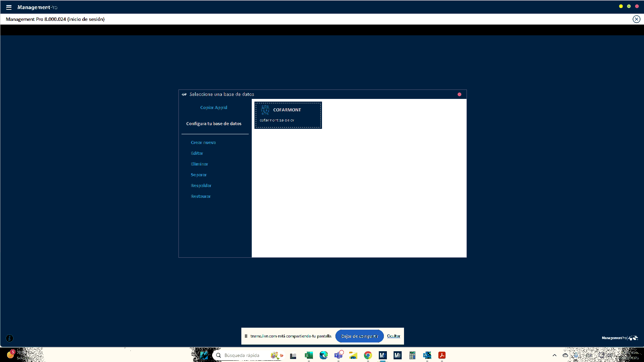Launch Microsoft Edge from taskbar

pos(323,355)
